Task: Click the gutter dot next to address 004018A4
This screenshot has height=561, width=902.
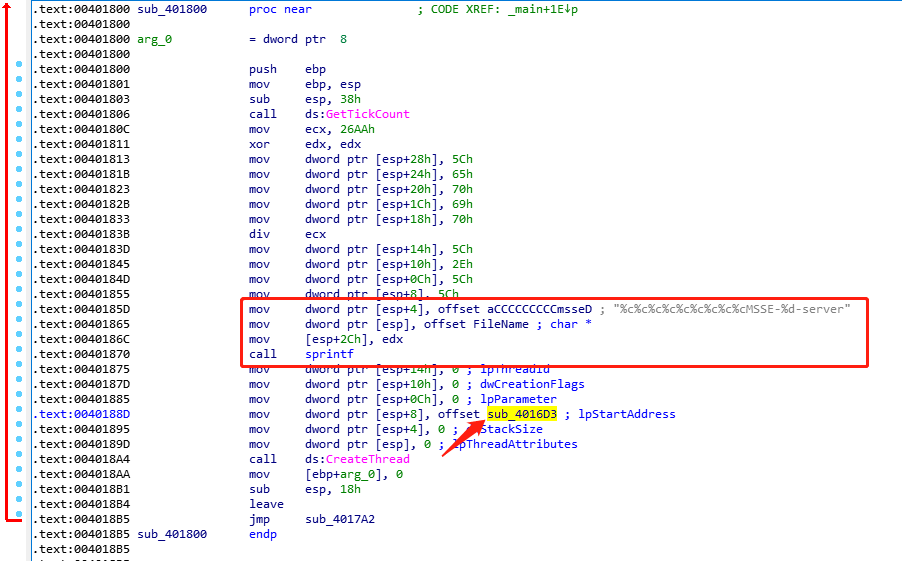Action: 20,459
